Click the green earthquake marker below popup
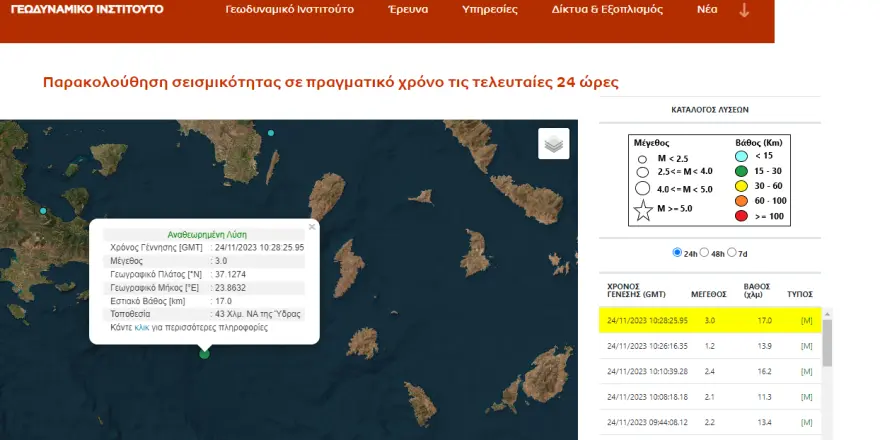The image size is (880, 440). pos(205,352)
